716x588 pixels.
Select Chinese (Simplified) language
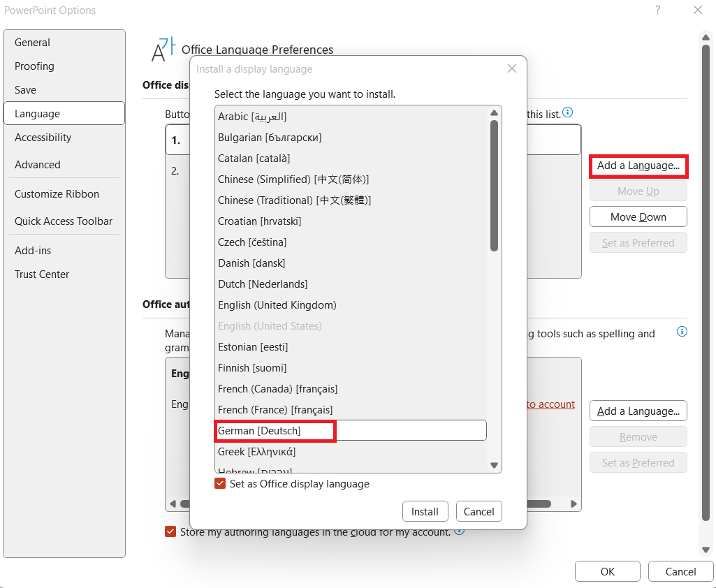(x=351, y=179)
